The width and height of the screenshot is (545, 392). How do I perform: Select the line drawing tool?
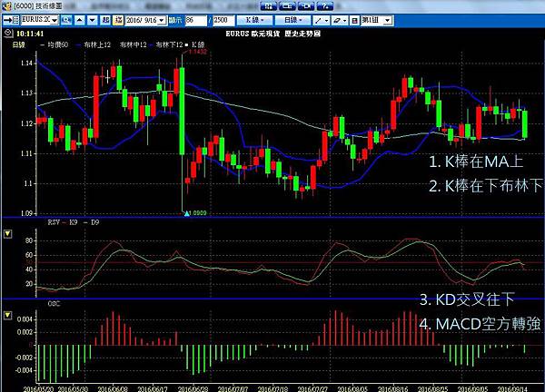click(318, 21)
